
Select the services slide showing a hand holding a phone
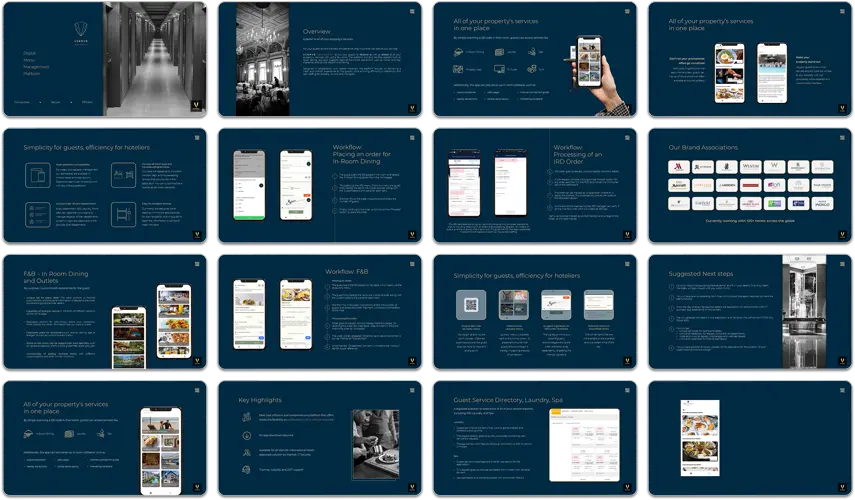pyautogui.click(x=535, y=59)
